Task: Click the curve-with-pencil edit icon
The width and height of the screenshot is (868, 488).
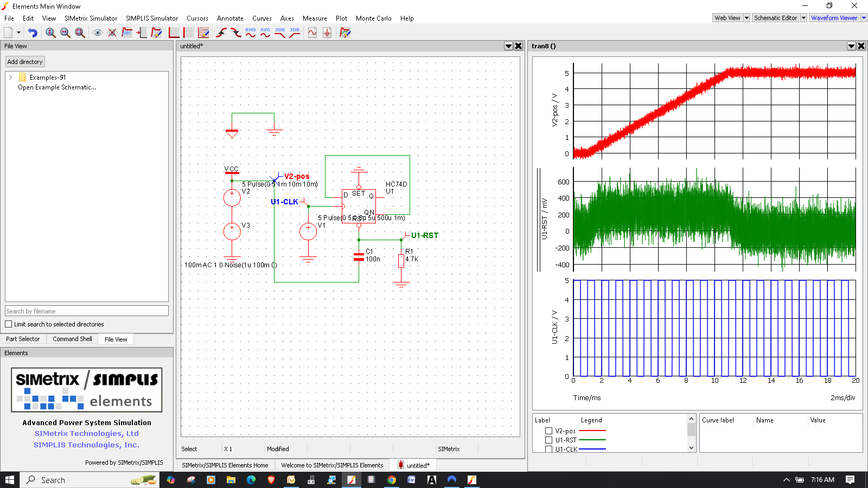Action: [156, 33]
